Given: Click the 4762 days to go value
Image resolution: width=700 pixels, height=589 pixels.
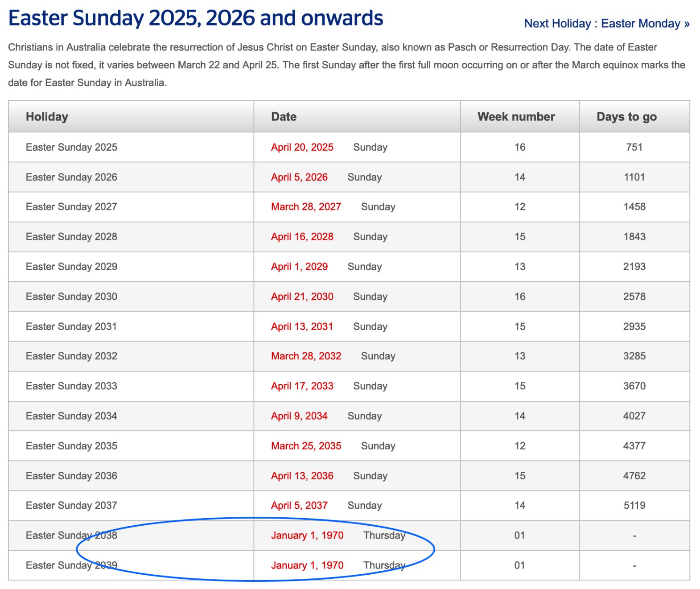Looking at the screenshot, I should coord(634,476).
